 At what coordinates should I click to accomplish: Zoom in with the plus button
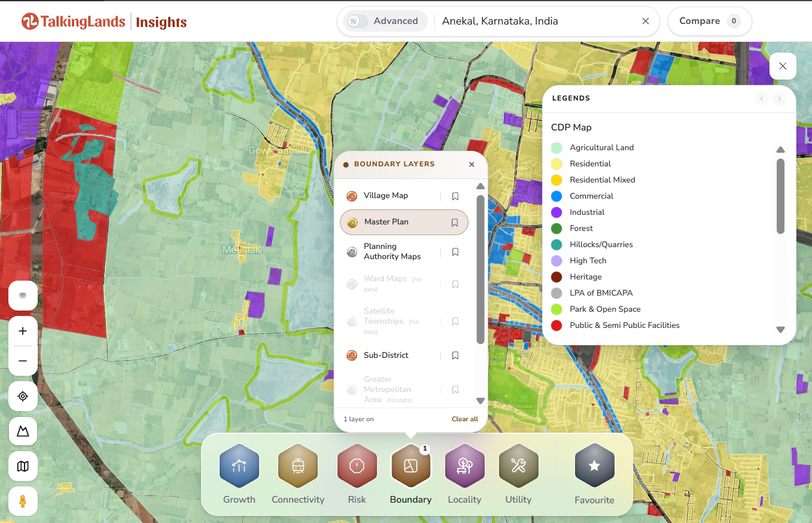click(x=23, y=331)
